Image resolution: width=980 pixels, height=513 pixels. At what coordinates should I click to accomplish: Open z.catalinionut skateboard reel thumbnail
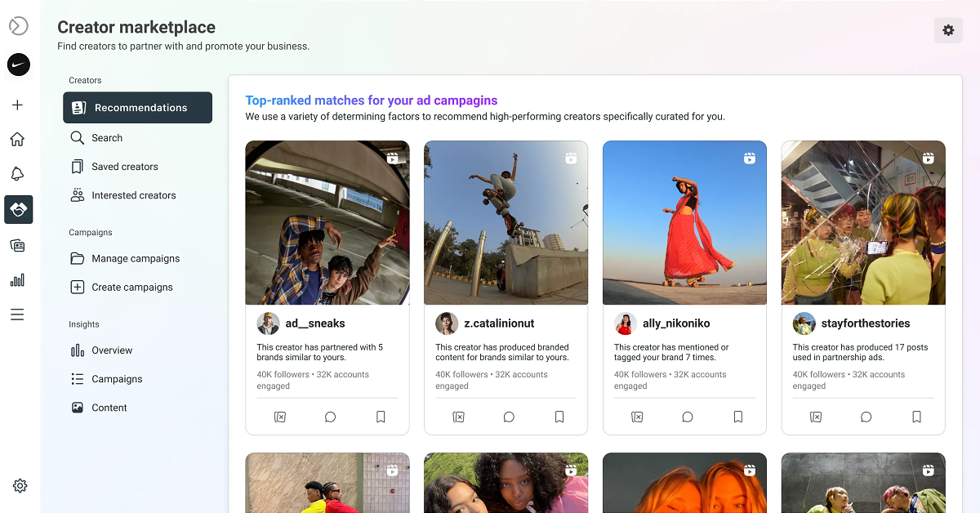[506, 223]
